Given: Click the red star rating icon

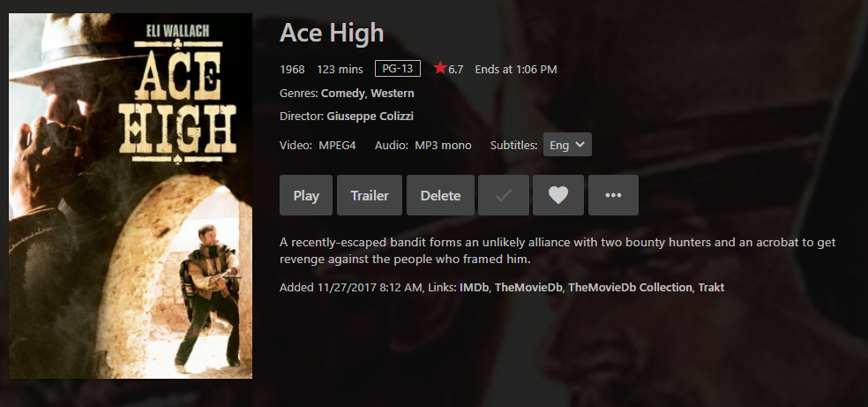Looking at the screenshot, I should pos(440,69).
